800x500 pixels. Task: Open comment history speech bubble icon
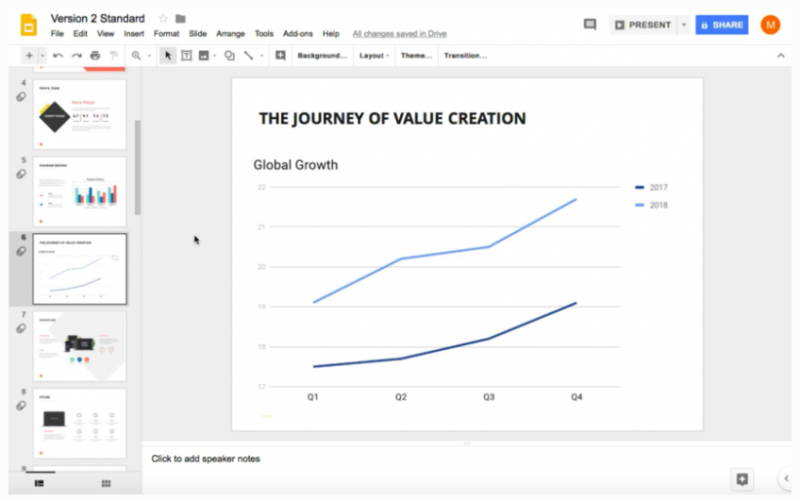point(590,24)
